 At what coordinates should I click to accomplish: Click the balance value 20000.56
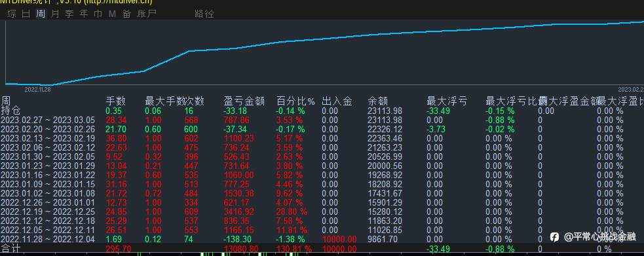[385, 166]
